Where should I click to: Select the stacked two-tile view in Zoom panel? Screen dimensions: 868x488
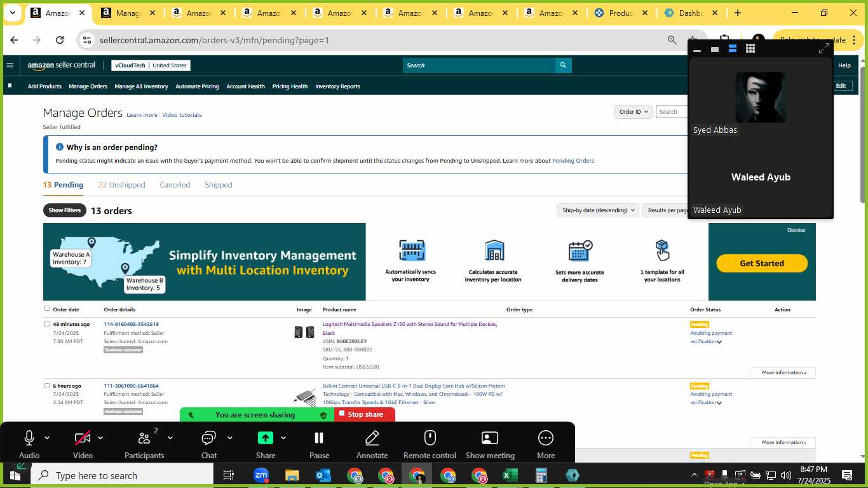coord(733,48)
